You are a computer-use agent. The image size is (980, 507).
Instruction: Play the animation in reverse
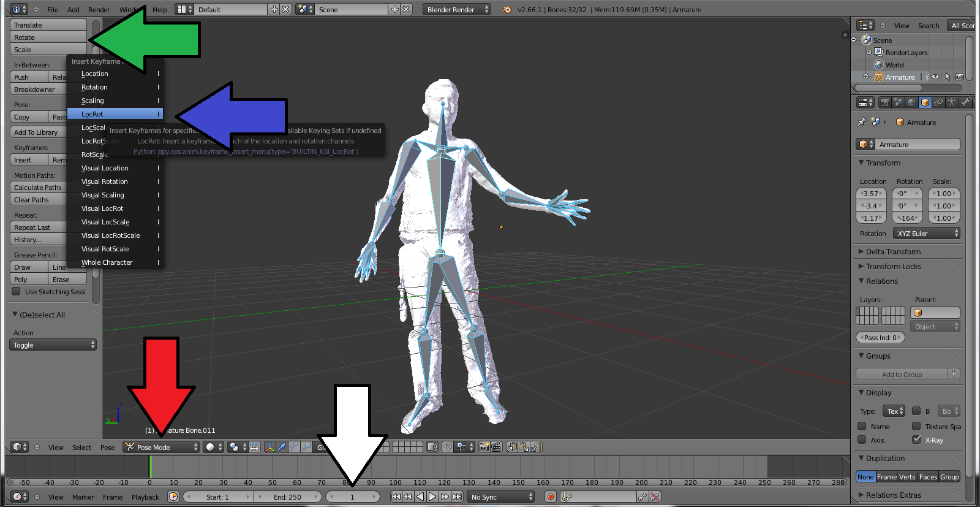coord(420,497)
